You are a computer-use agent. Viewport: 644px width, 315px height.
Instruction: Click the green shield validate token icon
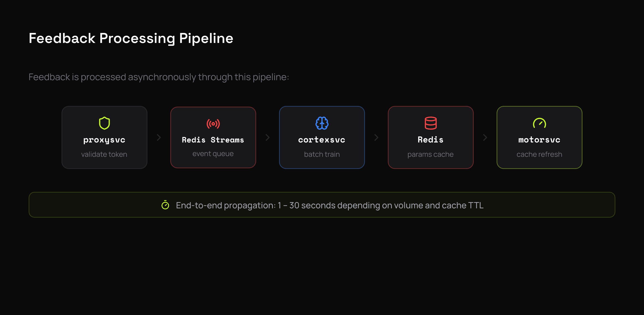tap(104, 123)
